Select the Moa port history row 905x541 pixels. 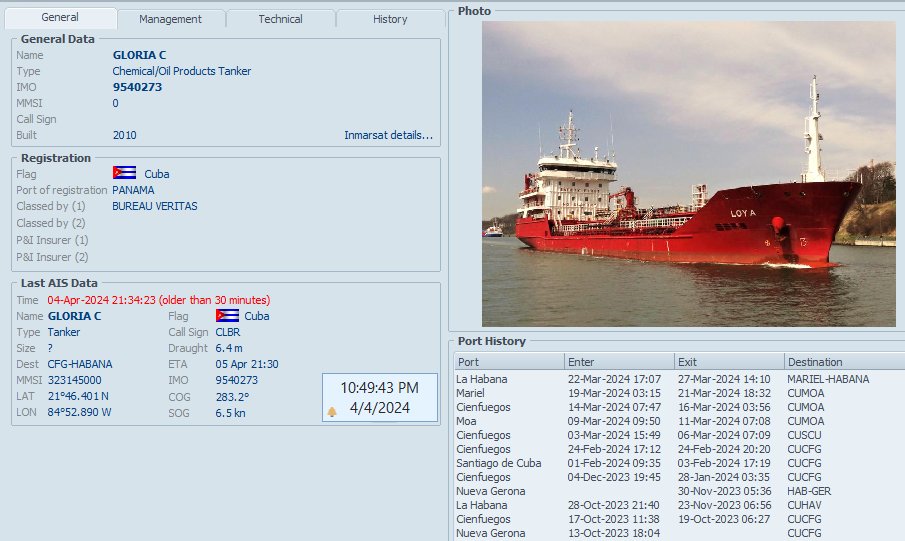click(680, 421)
